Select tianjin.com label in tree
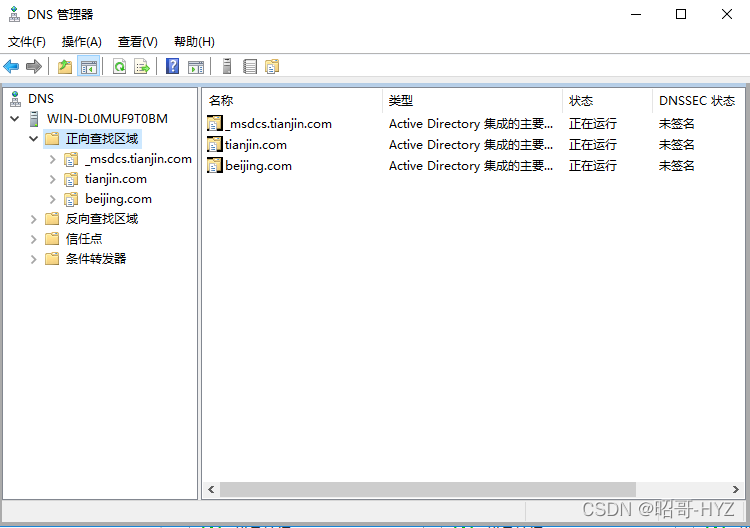Screen dimensions: 750x528 tap(116, 179)
